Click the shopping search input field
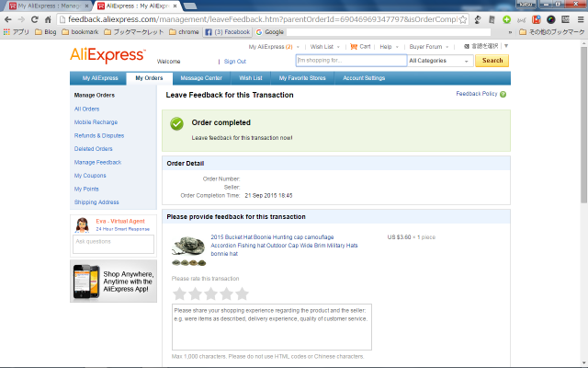Screen dimensions: 588x368 pyautogui.click(x=351, y=61)
